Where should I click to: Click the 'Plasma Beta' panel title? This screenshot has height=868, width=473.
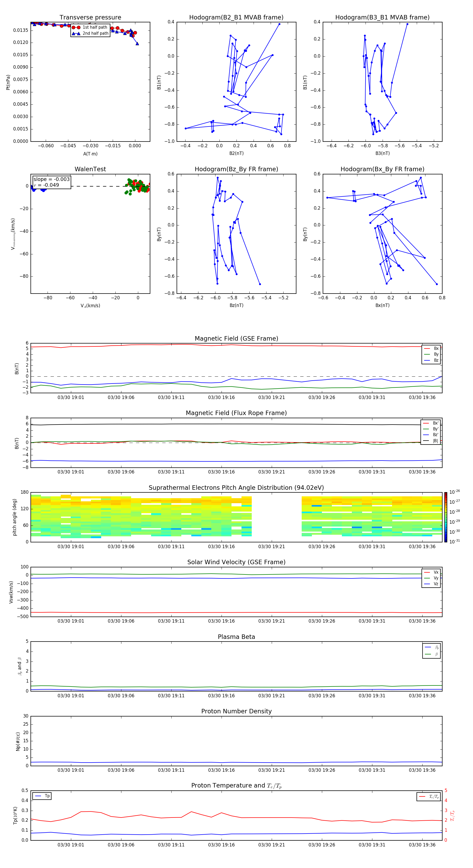pyautogui.click(x=236, y=637)
